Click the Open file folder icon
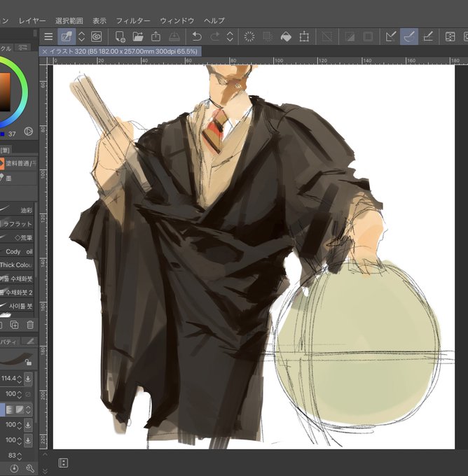Screen dimensions: 468x476 click(138, 36)
